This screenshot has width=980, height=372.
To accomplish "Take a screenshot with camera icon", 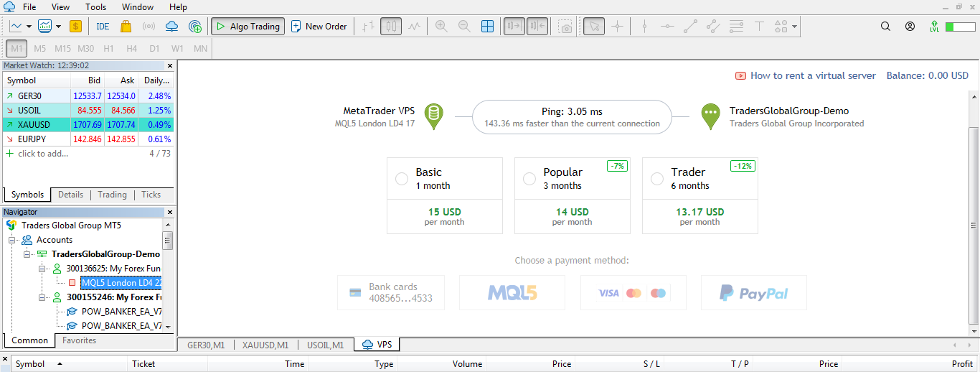I will pos(566,27).
